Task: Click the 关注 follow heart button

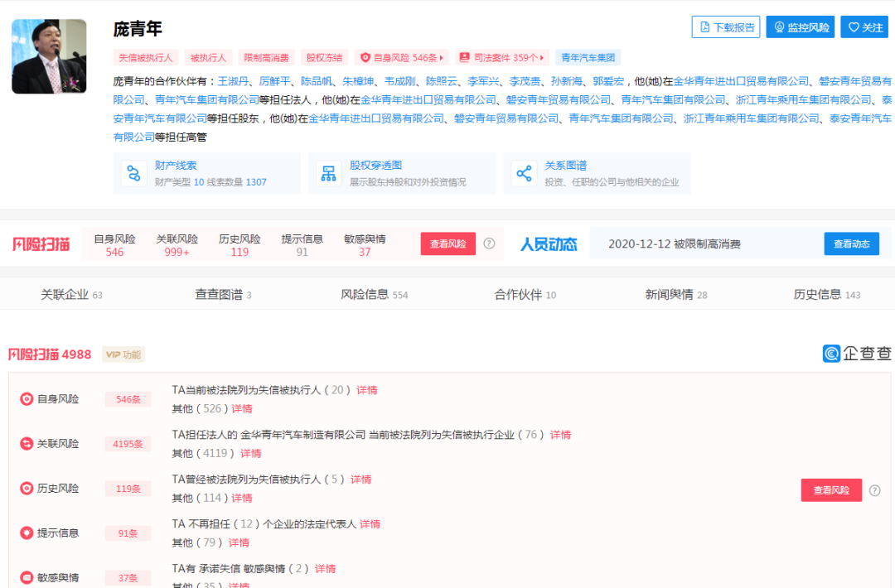Action: click(x=864, y=27)
